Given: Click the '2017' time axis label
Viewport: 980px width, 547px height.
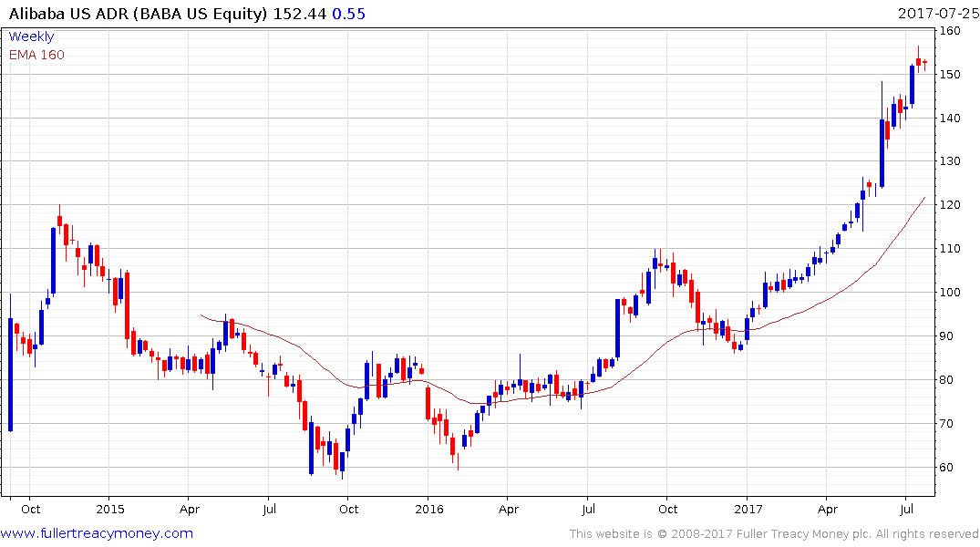Looking at the screenshot, I should coord(748,509).
